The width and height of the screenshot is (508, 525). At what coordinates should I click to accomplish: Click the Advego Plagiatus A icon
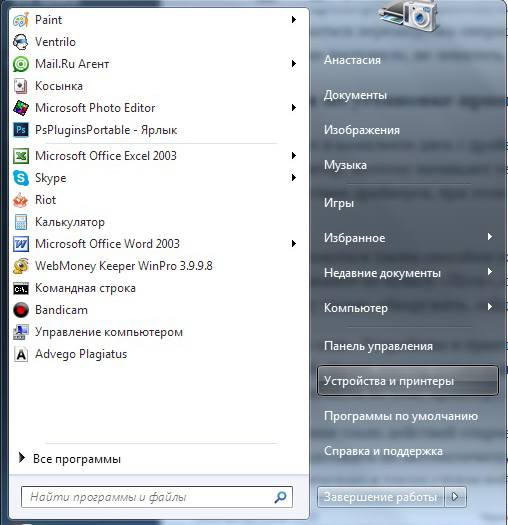(x=21, y=354)
